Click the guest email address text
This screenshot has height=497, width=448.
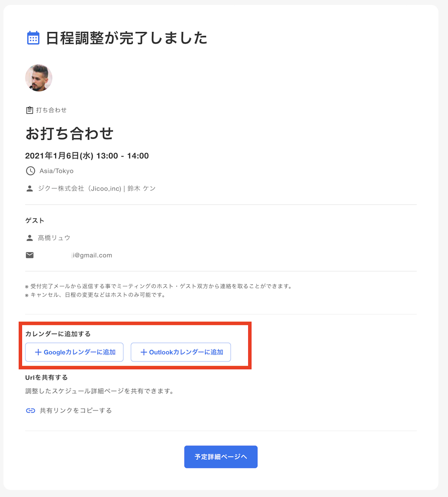[x=92, y=255]
